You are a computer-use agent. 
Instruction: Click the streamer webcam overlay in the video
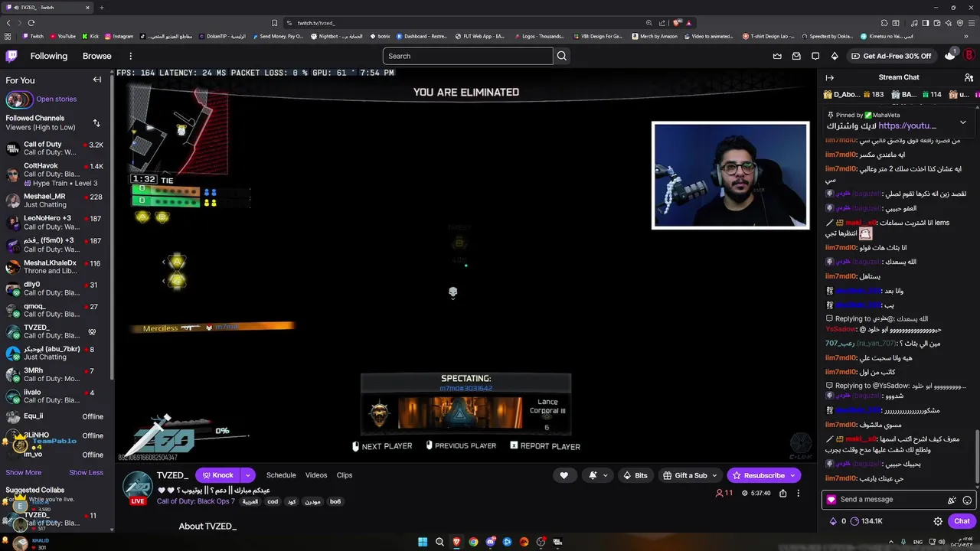tap(730, 175)
